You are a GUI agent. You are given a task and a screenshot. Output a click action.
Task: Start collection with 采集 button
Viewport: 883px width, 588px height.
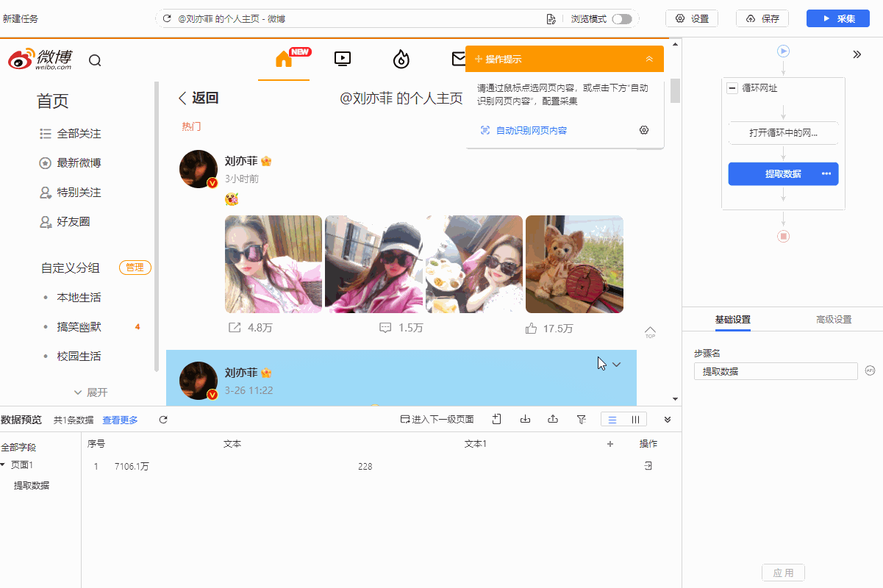[x=838, y=18]
